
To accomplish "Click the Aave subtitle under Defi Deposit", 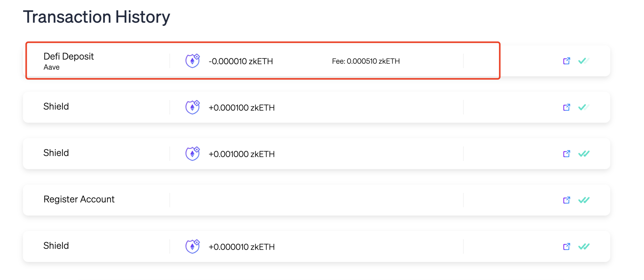I will click(x=52, y=67).
